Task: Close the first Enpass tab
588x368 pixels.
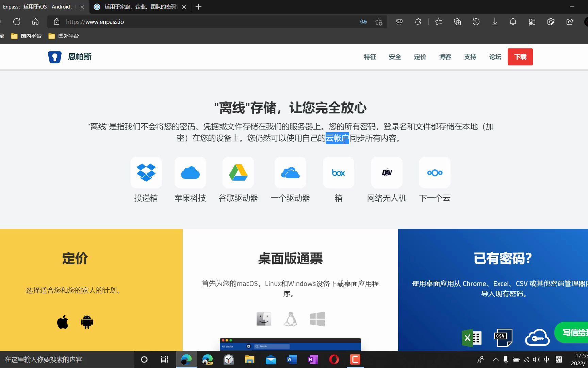Action: (x=82, y=7)
